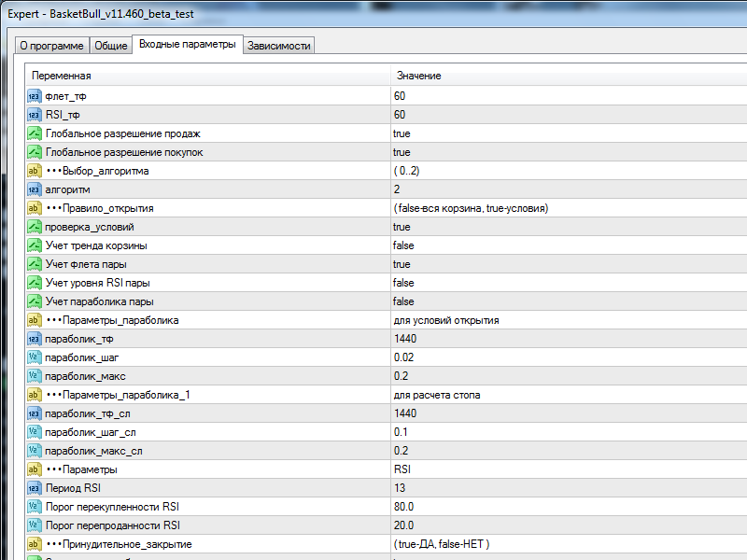
Task: Click the integer icon beside Период RSI
Action: [x=35, y=488]
